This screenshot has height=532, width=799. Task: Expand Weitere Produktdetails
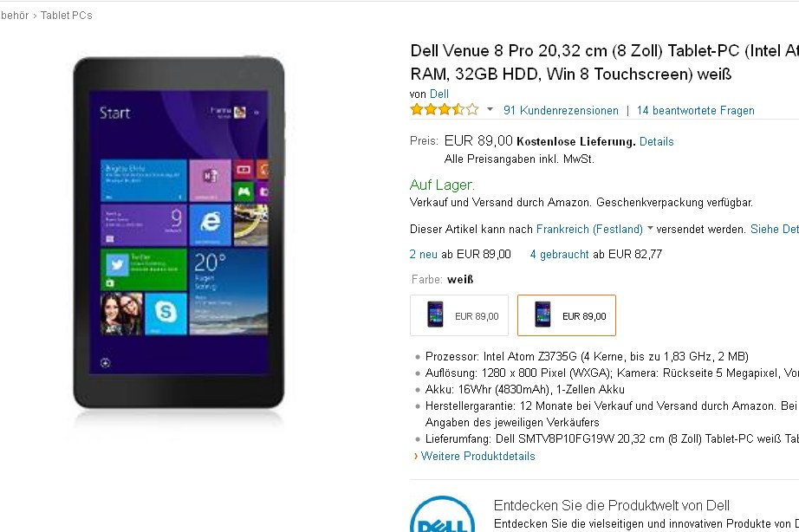point(477,456)
